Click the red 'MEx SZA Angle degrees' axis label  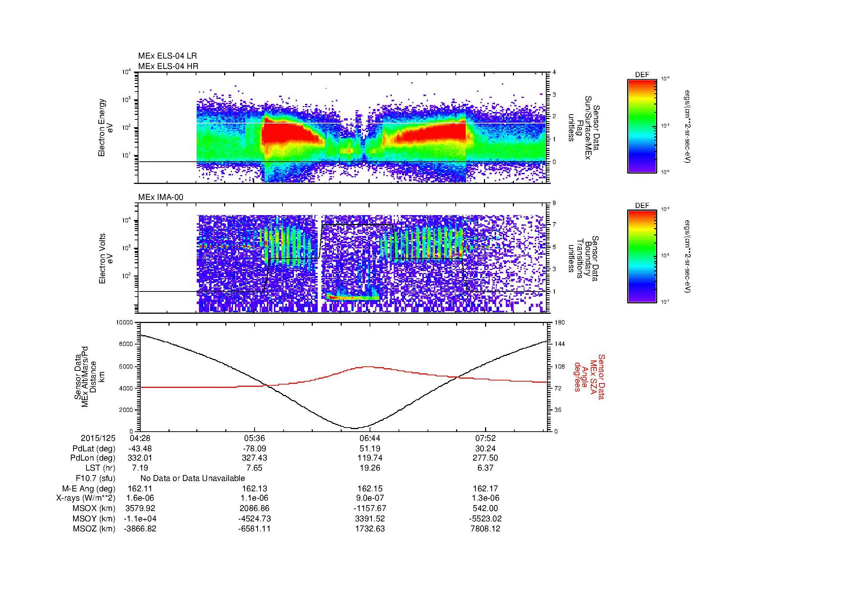click(x=589, y=376)
